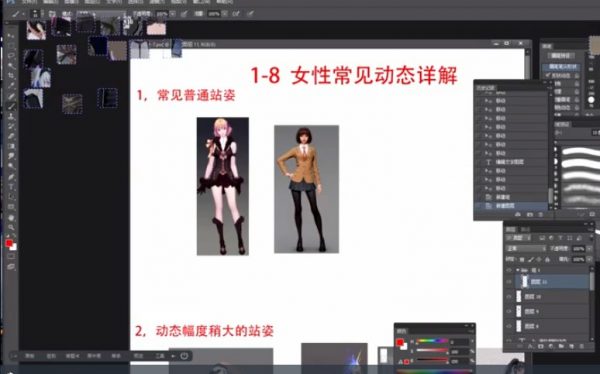This screenshot has width=600, height=374.
Task: Click the trash icon in the History panel
Action: (x=540, y=215)
